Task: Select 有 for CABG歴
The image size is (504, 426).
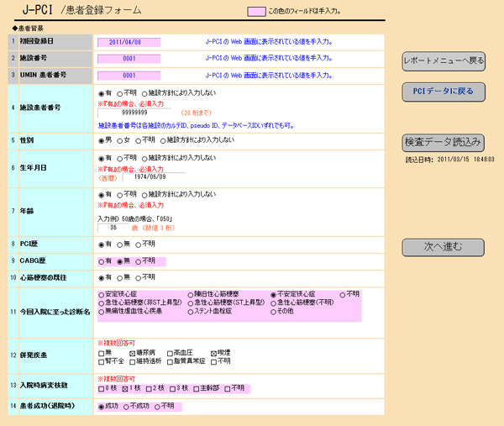Action: (x=102, y=261)
